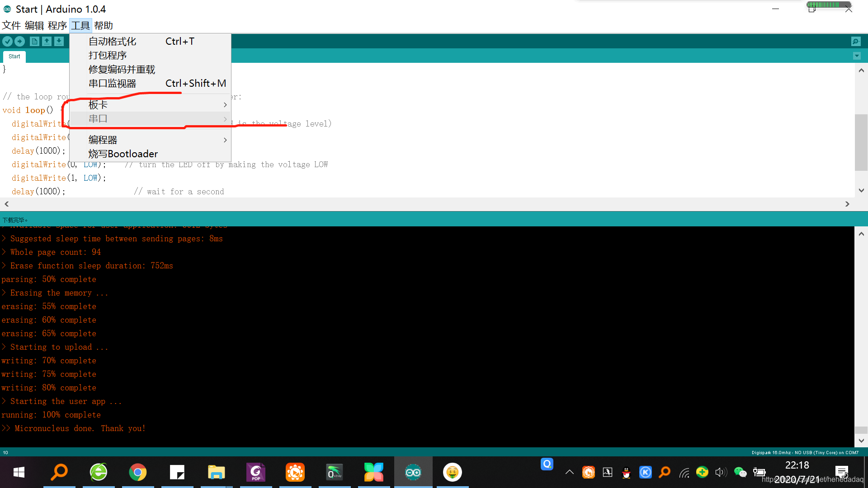This screenshot has width=868, height=488.
Task: Open the notification center icon
Action: coord(842,473)
